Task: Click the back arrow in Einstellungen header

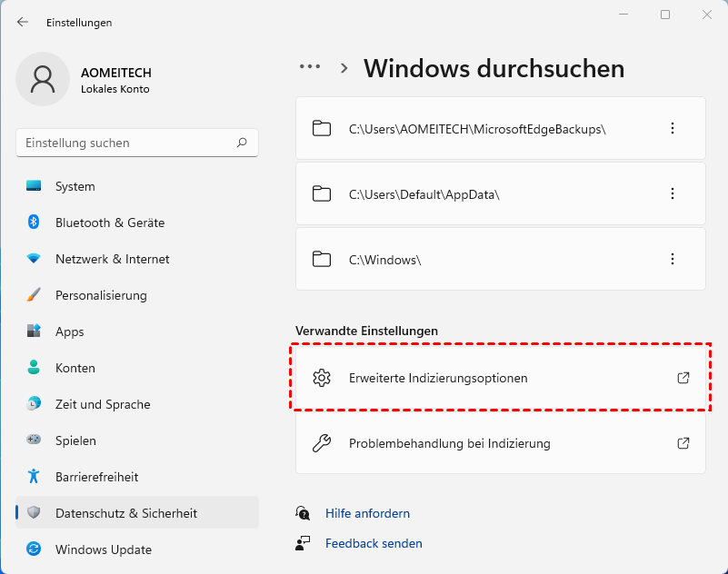Action: point(23,22)
